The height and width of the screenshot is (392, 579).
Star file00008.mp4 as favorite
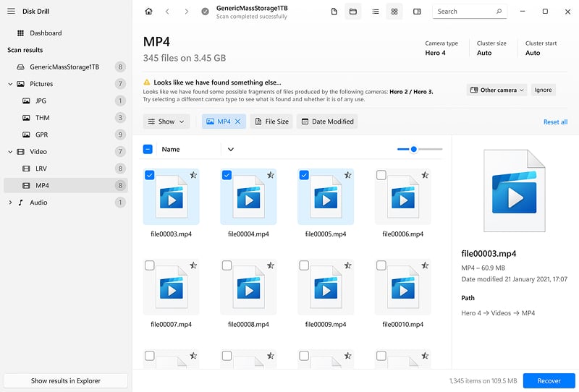(270, 265)
